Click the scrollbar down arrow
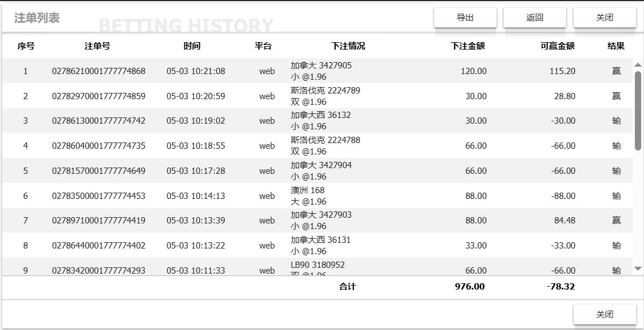 [638, 268]
